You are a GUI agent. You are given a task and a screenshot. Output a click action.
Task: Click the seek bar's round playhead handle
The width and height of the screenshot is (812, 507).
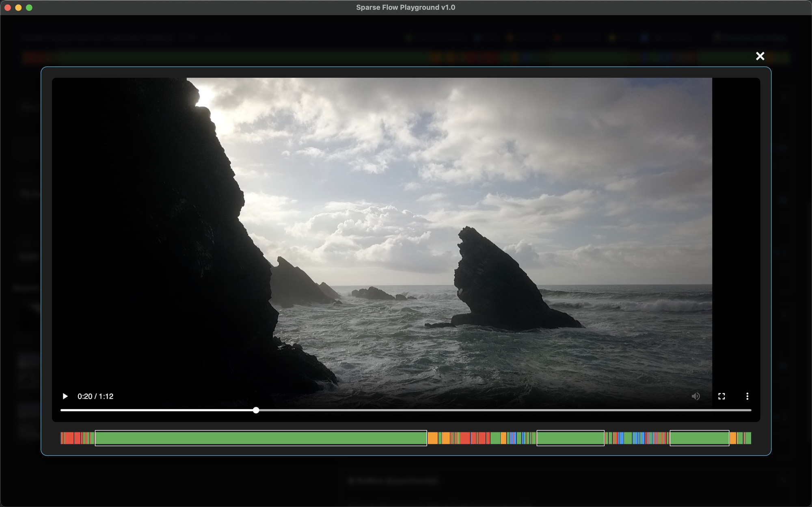pyautogui.click(x=256, y=410)
